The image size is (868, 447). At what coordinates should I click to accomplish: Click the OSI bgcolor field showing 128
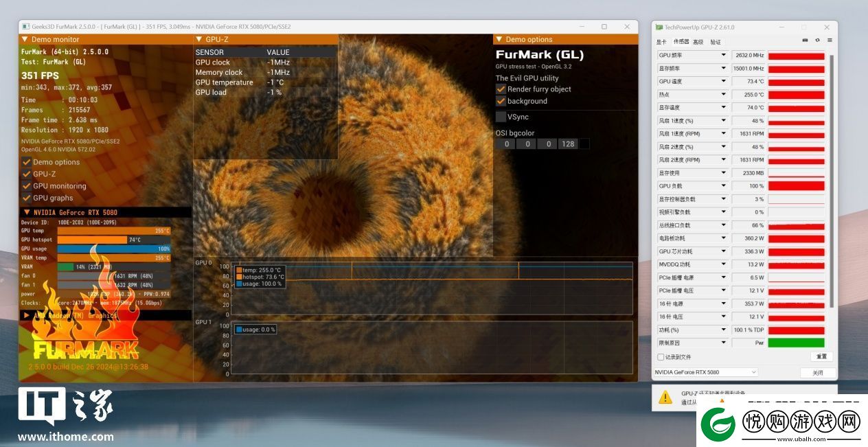(568, 144)
